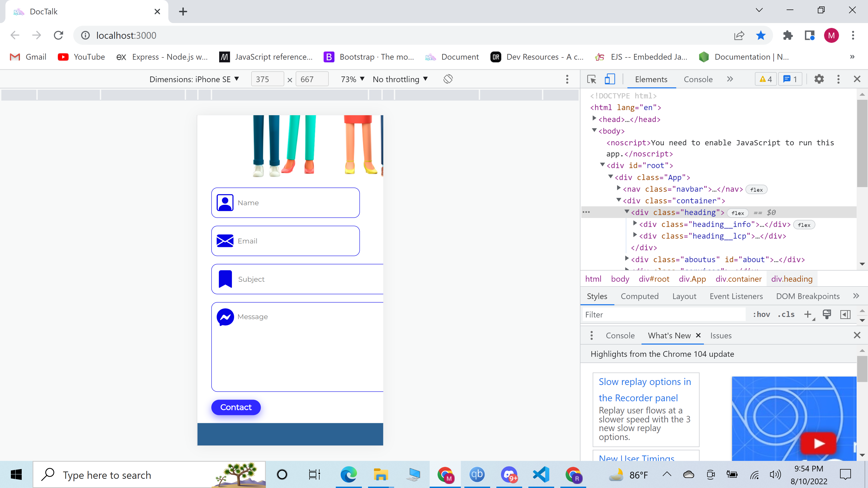The height and width of the screenshot is (488, 868).
Task: Select div.heading in the breadcrumb bar
Action: pyautogui.click(x=792, y=278)
